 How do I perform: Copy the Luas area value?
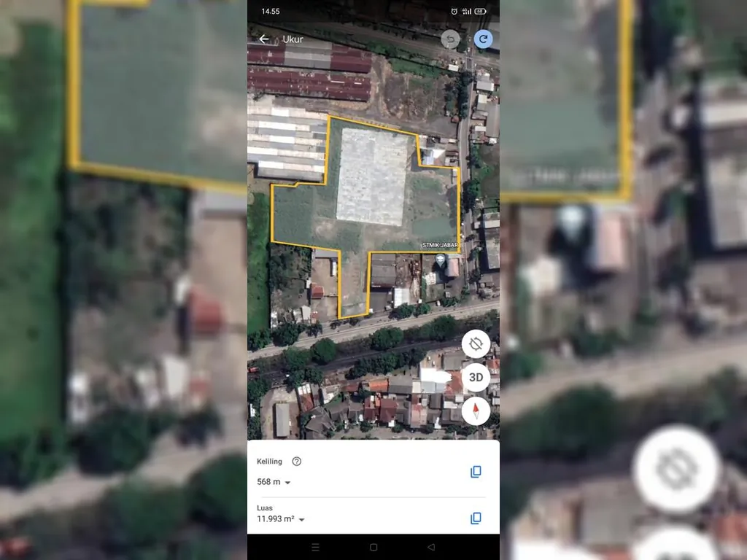[476, 518]
